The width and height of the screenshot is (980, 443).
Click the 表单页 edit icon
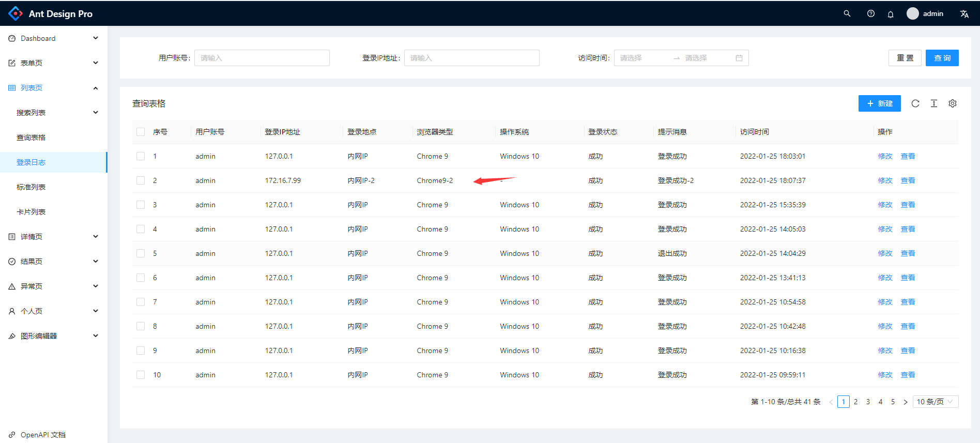(12, 63)
